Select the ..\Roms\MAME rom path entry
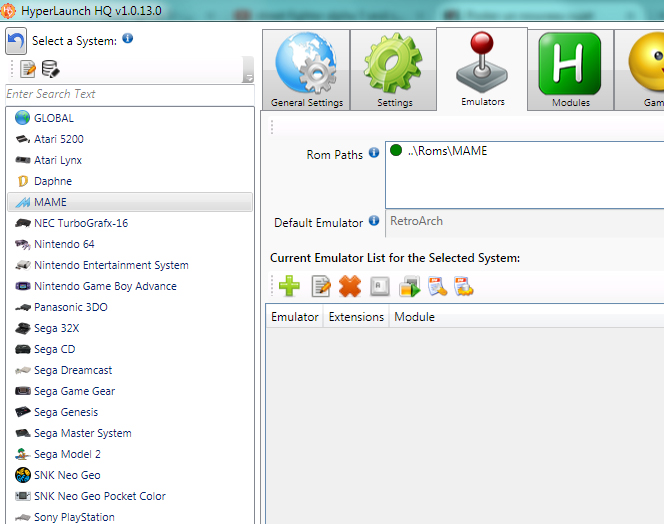664x524 pixels. point(447,151)
